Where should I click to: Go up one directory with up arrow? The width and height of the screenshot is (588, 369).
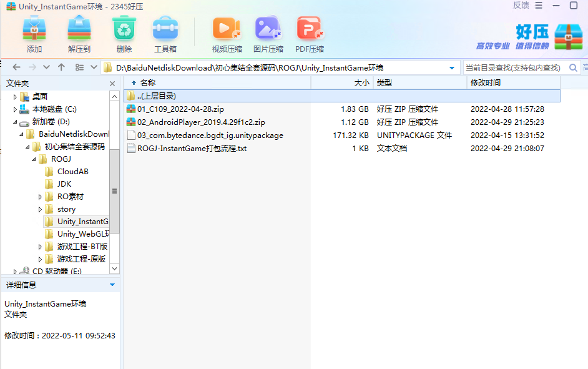click(x=61, y=67)
